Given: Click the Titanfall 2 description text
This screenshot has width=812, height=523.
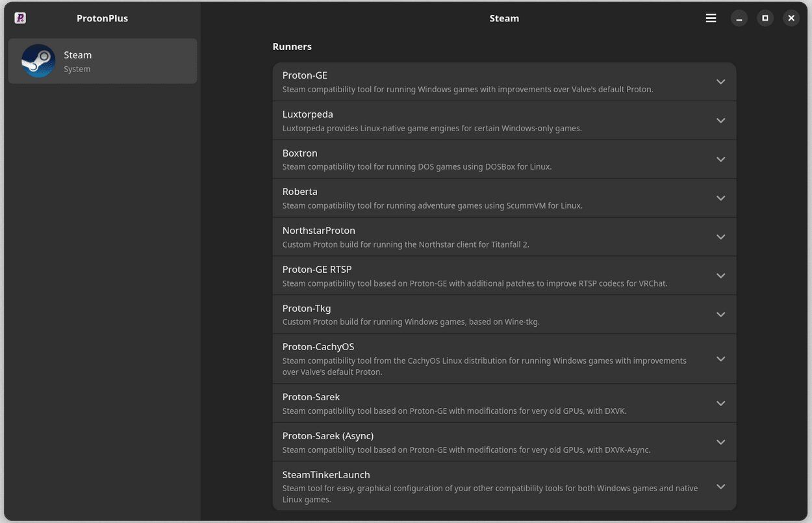Looking at the screenshot, I should (x=406, y=245).
